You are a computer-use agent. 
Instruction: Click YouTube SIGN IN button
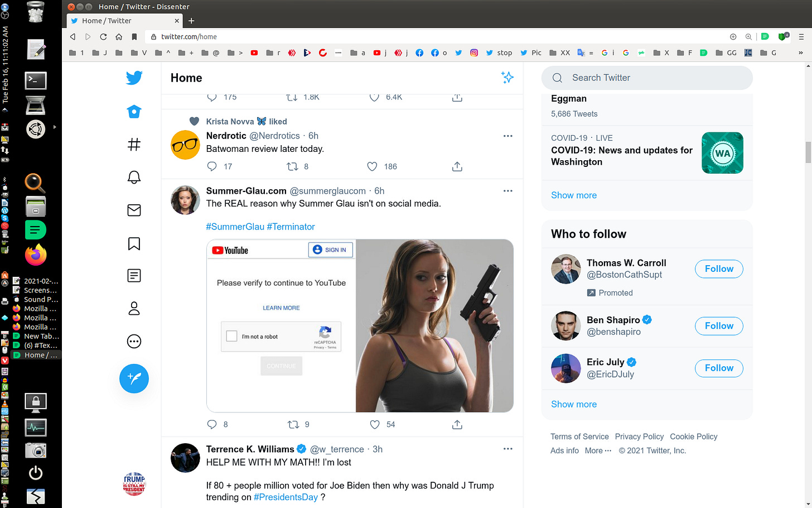tap(331, 250)
